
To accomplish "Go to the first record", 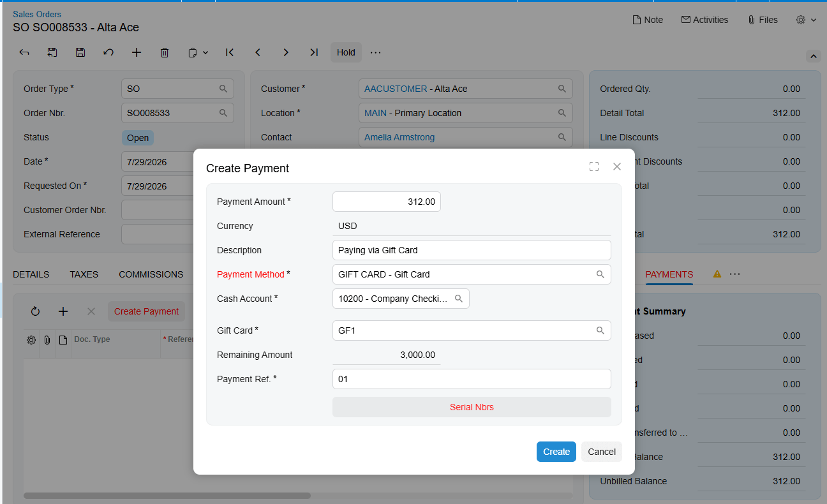I will pyautogui.click(x=230, y=53).
